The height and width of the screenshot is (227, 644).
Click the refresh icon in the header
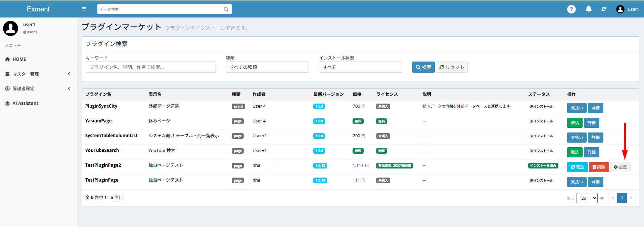(x=604, y=9)
